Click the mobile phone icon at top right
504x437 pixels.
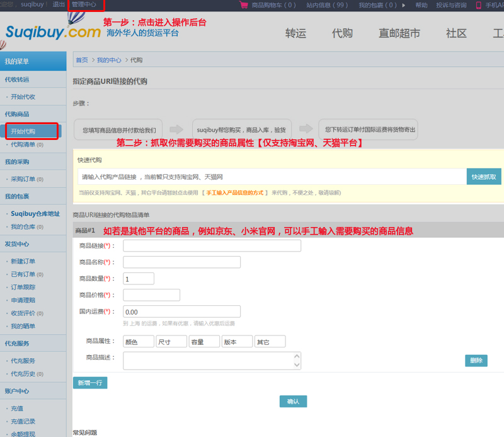(x=478, y=5)
